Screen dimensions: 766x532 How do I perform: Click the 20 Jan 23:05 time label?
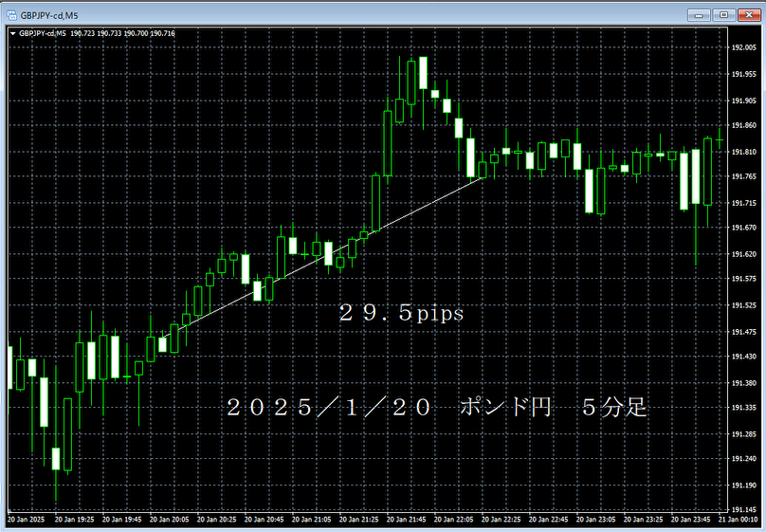(595, 520)
